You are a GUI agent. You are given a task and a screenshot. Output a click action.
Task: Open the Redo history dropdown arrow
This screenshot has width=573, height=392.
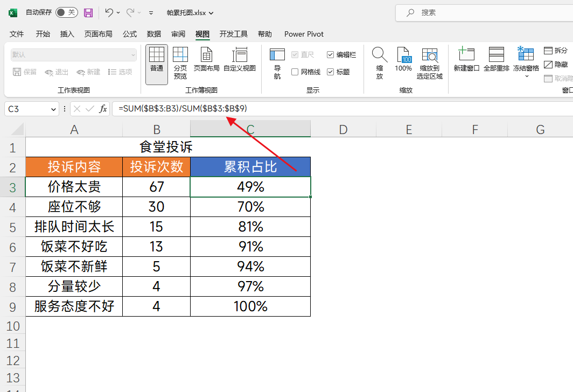(139, 13)
